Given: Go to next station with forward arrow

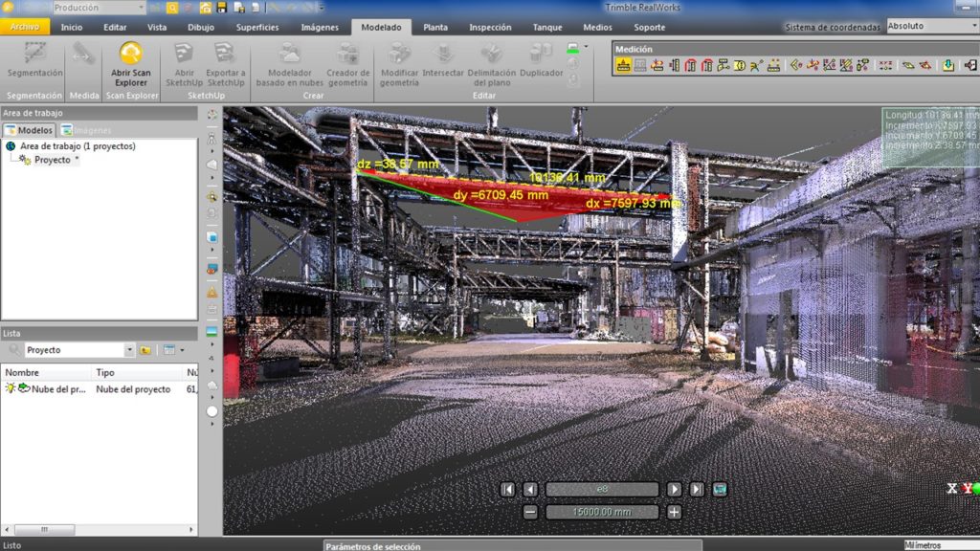Looking at the screenshot, I should point(675,490).
